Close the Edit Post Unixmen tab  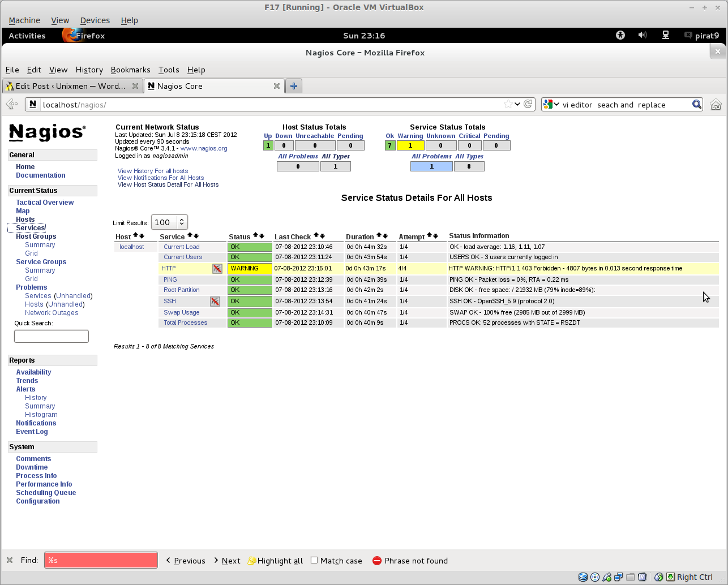[135, 86]
